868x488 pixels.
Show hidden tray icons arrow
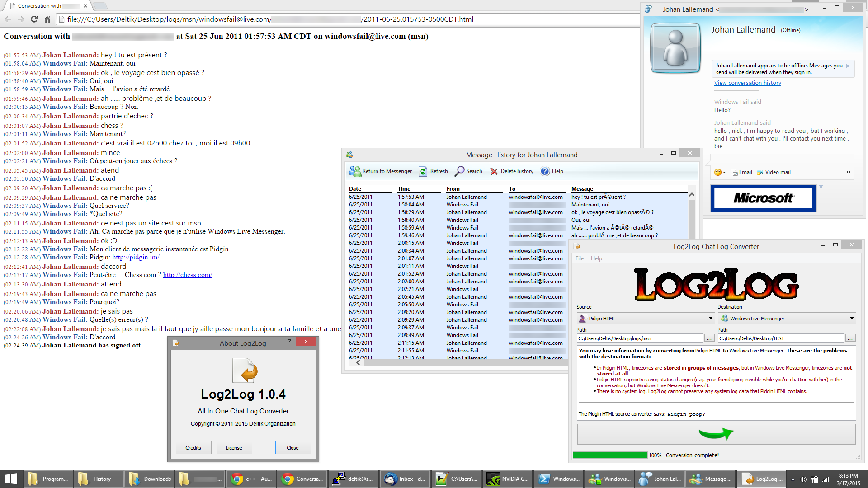(793, 479)
